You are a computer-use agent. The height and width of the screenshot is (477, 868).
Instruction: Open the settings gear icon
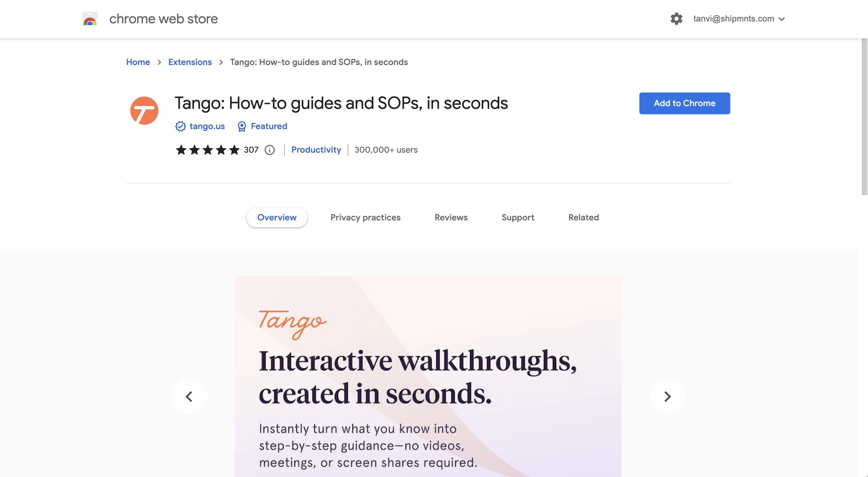coord(676,18)
